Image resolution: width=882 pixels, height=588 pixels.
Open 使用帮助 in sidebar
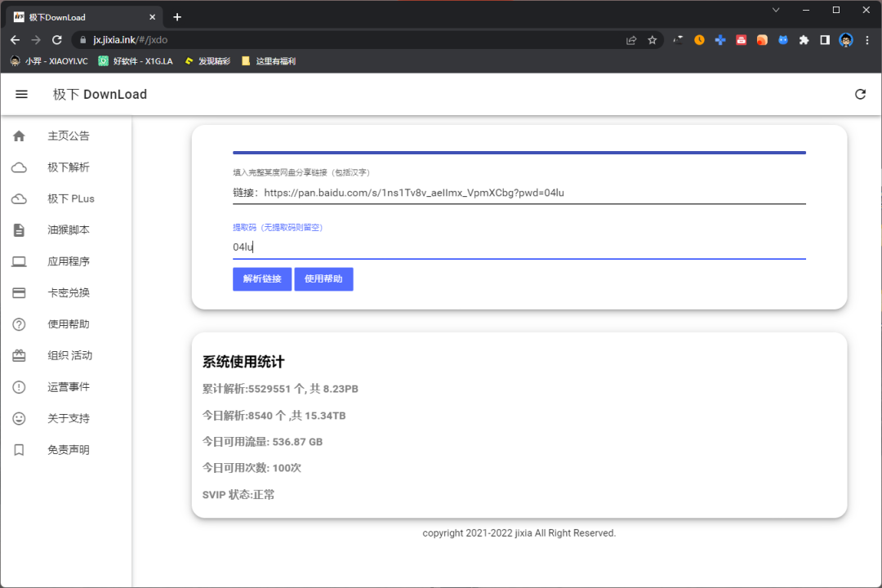(69, 324)
